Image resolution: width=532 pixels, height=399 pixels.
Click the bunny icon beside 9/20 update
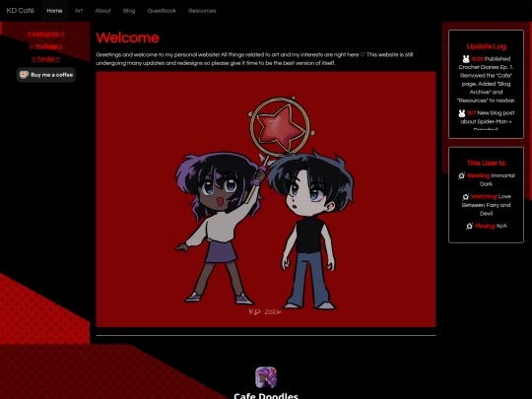[x=466, y=59]
